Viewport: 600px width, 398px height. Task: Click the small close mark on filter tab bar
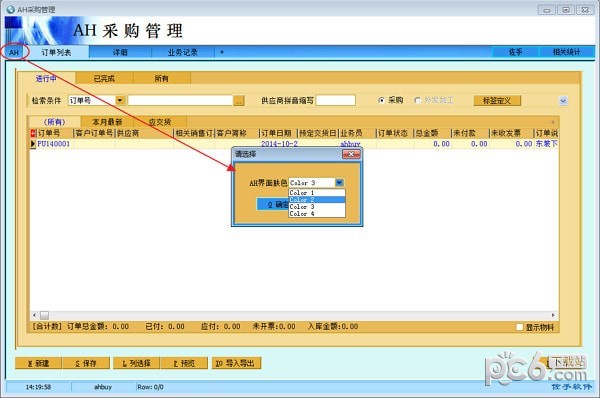coord(553,122)
